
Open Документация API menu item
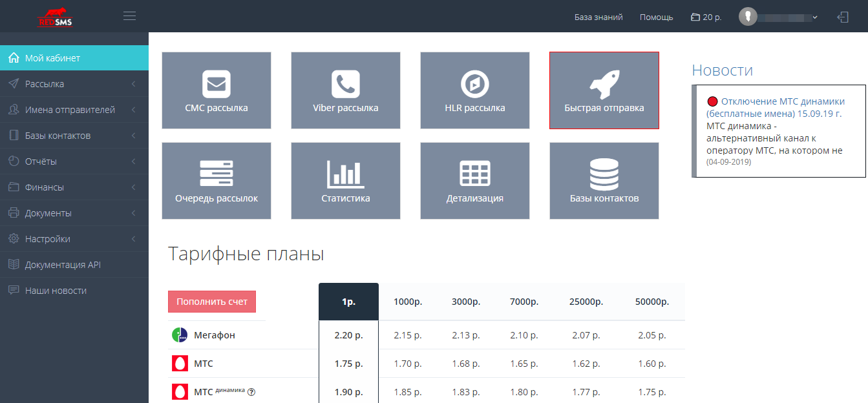pos(74,265)
